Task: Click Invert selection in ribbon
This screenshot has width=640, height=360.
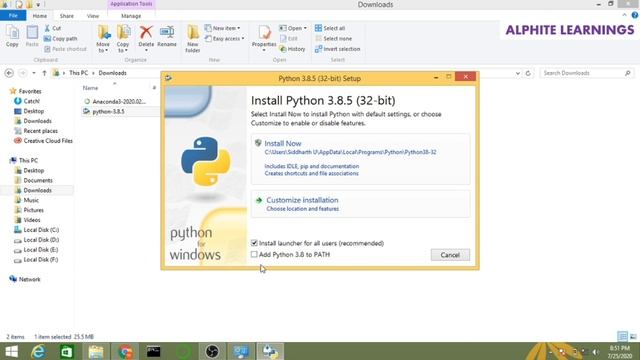Action: 338,49
